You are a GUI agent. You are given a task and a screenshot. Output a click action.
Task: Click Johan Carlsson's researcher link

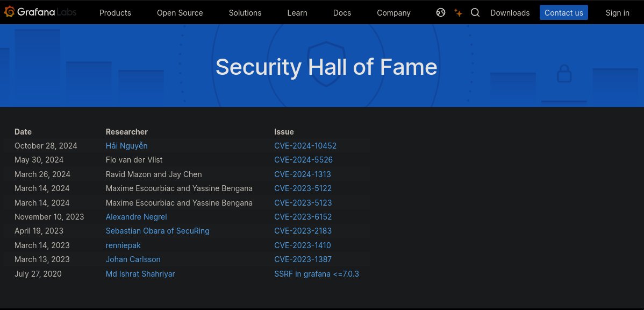(x=133, y=259)
